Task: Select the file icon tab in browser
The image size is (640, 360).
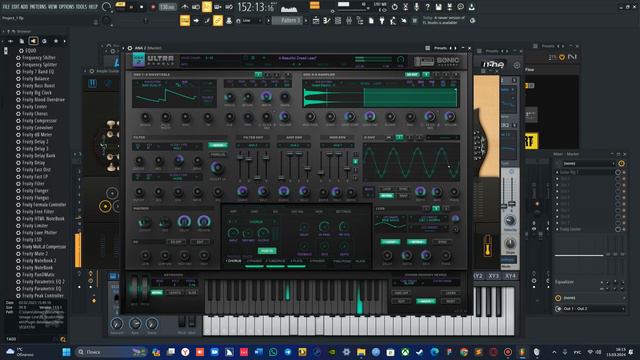Action: click(x=22, y=41)
